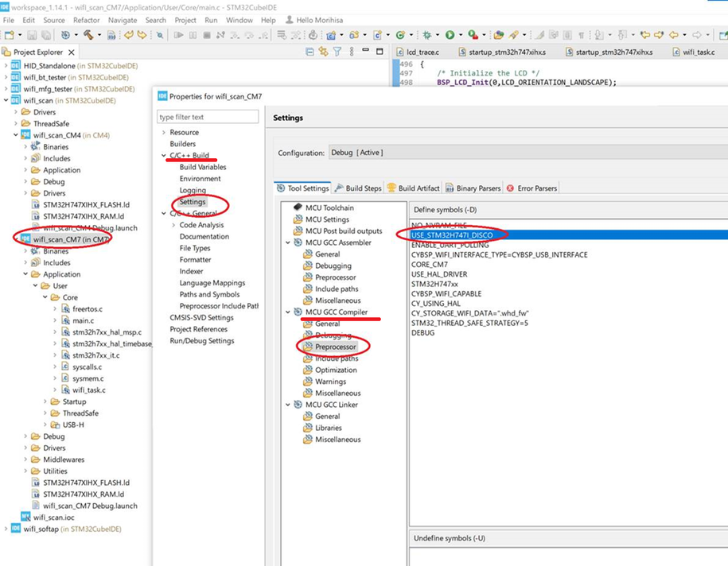Collapse the C/C++ Build section
This screenshot has height=566, width=728.
pos(163,156)
